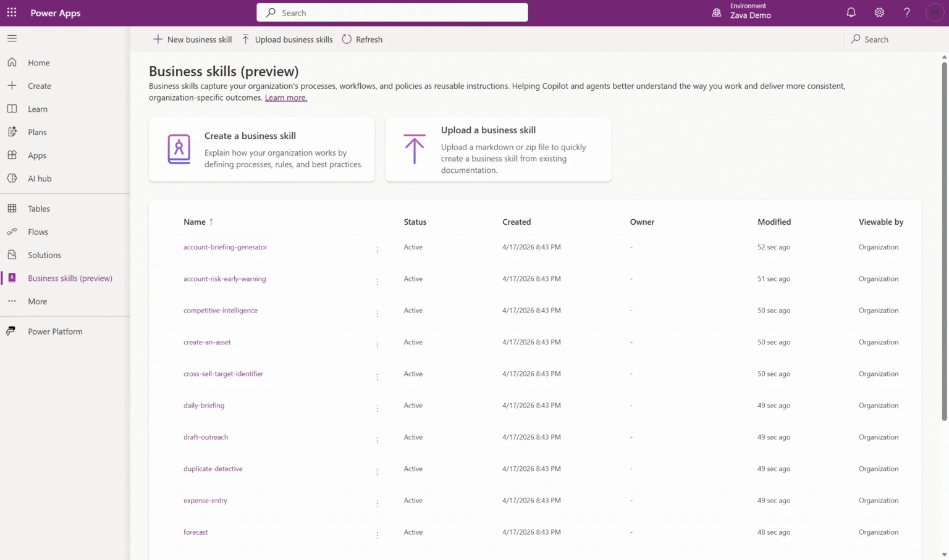This screenshot has width=949, height=560.
Task: Click the Environment Zava Demo picker
Action: (741, 11)
